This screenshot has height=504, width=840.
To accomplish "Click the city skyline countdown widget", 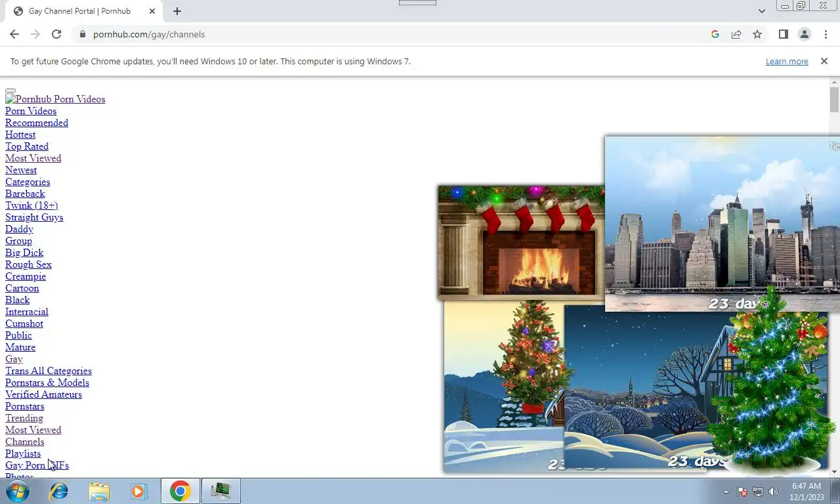I will click(722, 223).
